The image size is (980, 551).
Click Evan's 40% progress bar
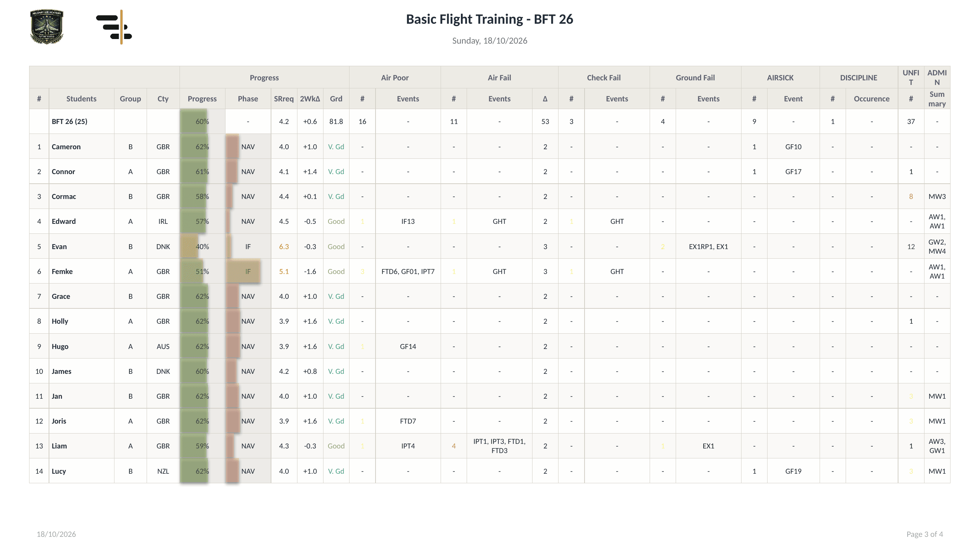click(x=189, y=246)
